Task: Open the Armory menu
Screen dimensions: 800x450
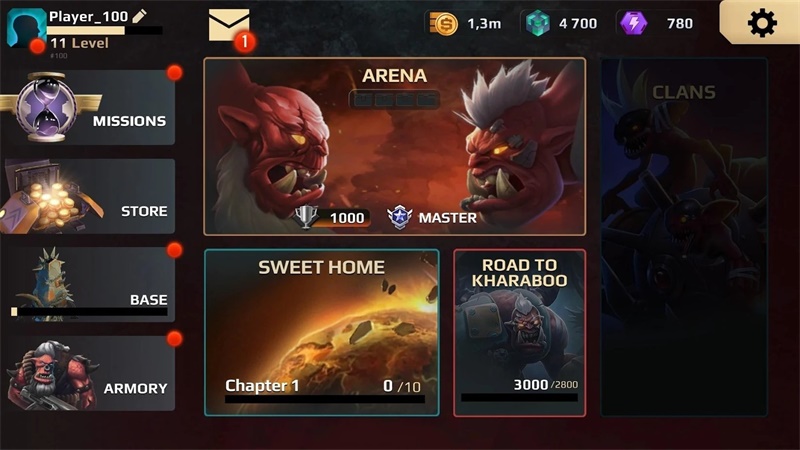Action: click(88, 373)
